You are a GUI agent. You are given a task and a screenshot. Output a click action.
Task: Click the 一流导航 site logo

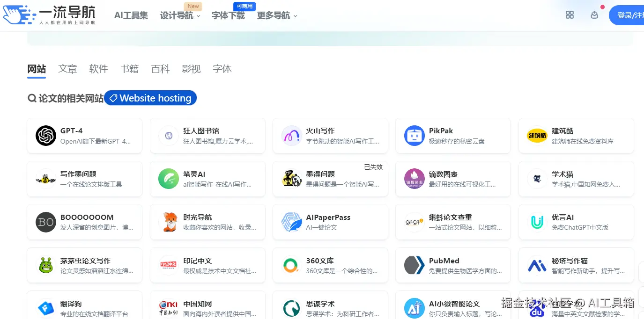49,15
